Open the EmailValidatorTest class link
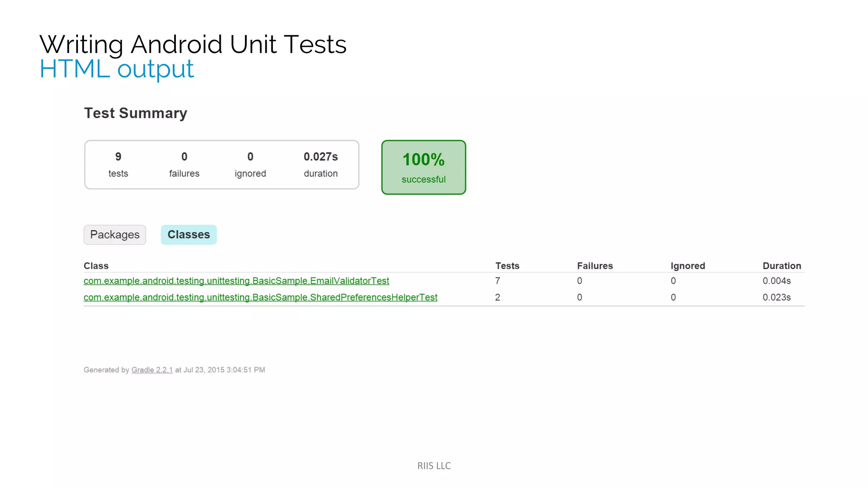This screenshot has width=868, height=488. (236, 281)
